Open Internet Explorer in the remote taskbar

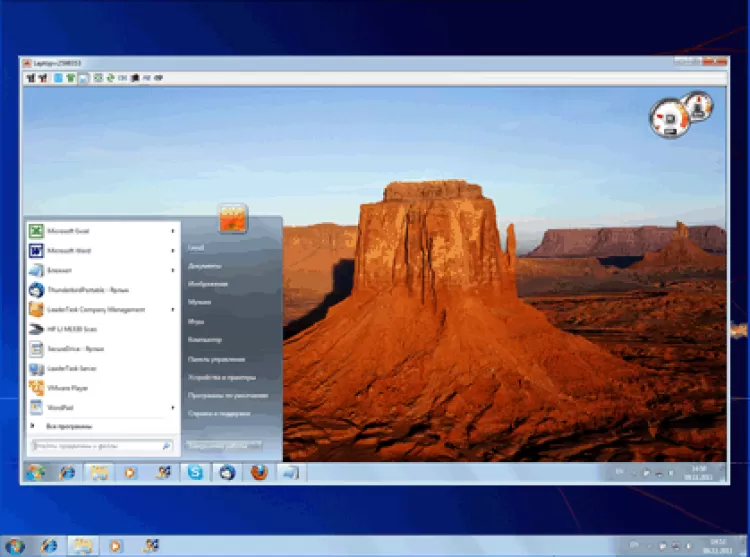(67, 473)
